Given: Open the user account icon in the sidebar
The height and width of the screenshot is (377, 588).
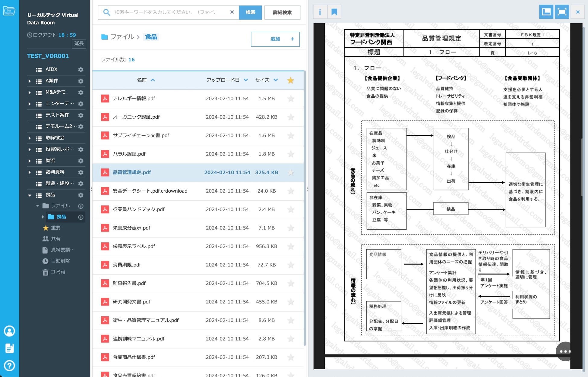Looking at the screenshot, I should (x=9, y=331).
